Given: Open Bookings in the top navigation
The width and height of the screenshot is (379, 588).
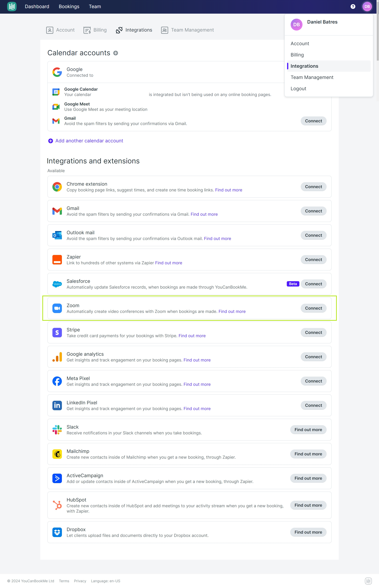Looking at the screenshot, I should (69, 7).
